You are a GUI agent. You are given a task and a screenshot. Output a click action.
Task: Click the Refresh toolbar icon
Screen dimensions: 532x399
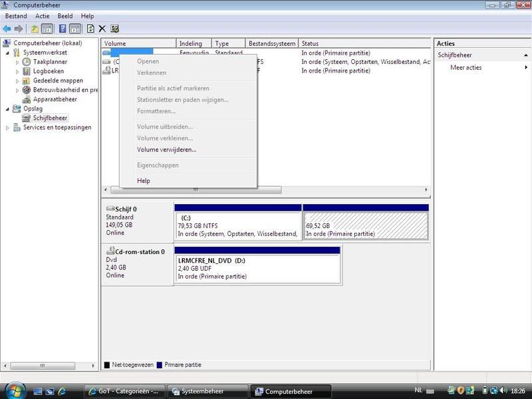(x=90, y=29)
